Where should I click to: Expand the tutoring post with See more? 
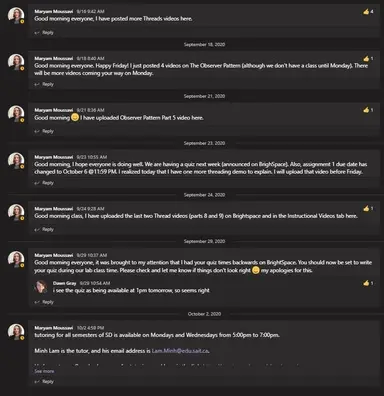click(x=44, y=371)
